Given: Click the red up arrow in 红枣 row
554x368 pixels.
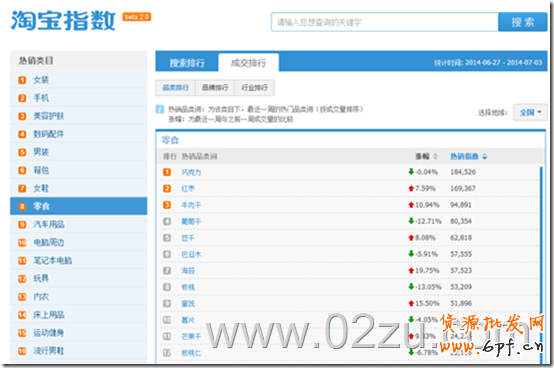Looking at the screenshot, I should click(x=411, y=188).
